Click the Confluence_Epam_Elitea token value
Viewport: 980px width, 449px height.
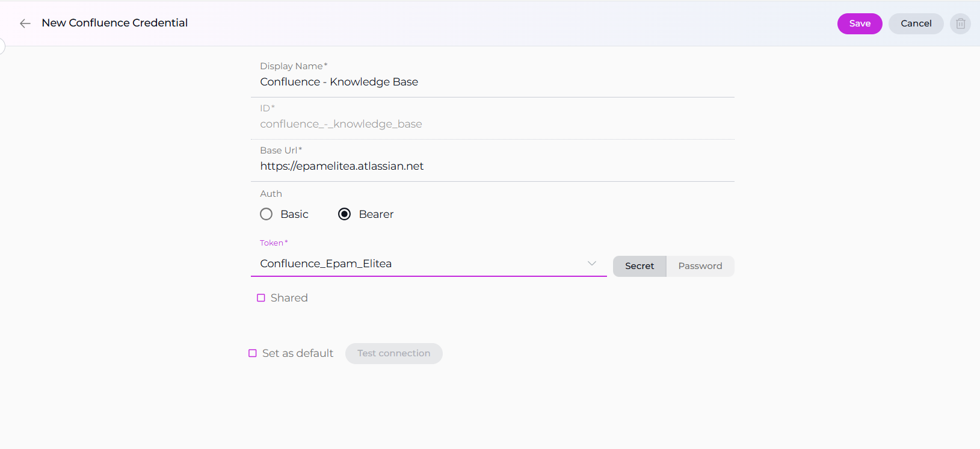point(325,264)
